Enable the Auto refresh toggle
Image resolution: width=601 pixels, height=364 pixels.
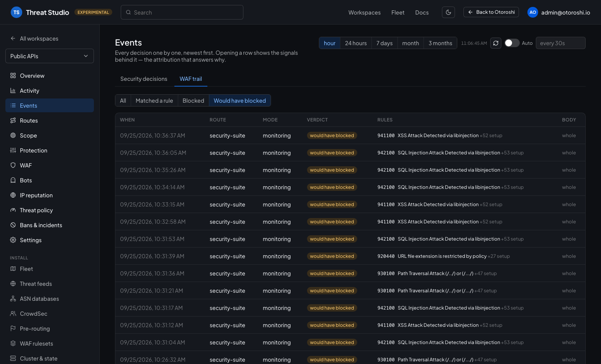coord(512,43)
